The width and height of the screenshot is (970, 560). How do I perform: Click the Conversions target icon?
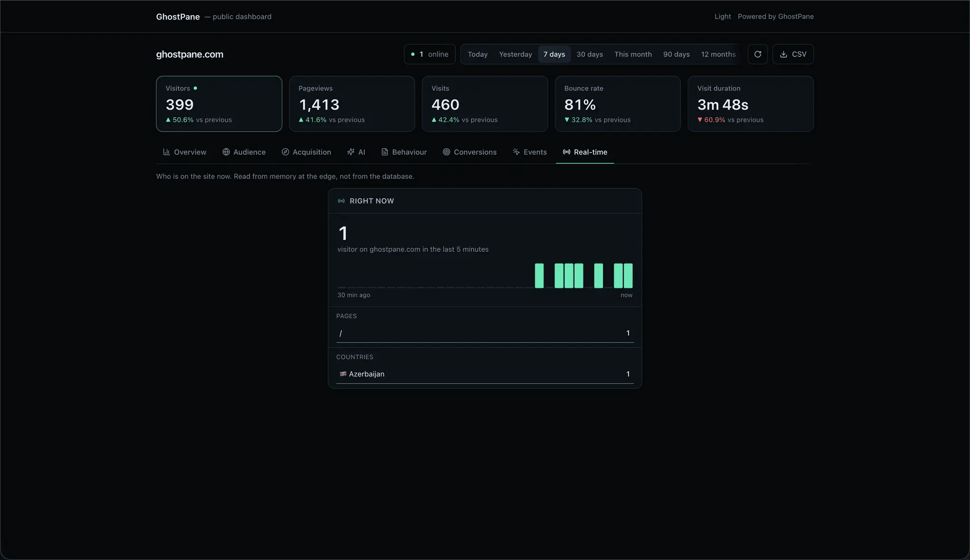(x=446, y=152)
